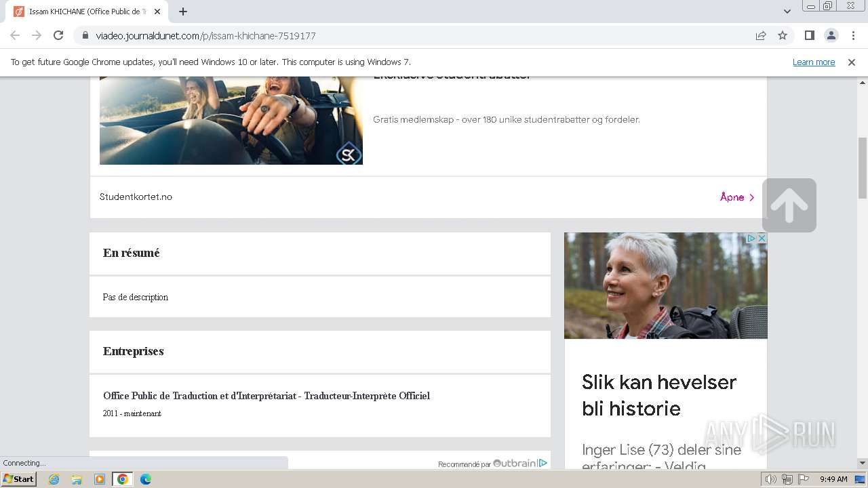
Task: Dismiss the Chrome update notification bar
Action: pos(852,62)
